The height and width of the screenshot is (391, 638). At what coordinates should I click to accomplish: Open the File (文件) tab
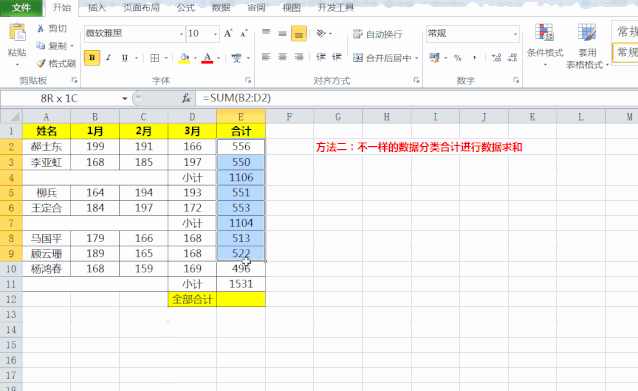click(21, 7)
